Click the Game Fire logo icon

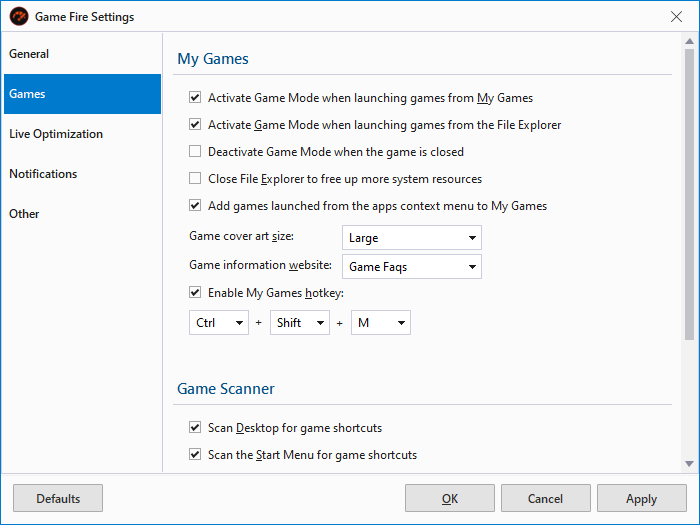click(x=18, y=17)
